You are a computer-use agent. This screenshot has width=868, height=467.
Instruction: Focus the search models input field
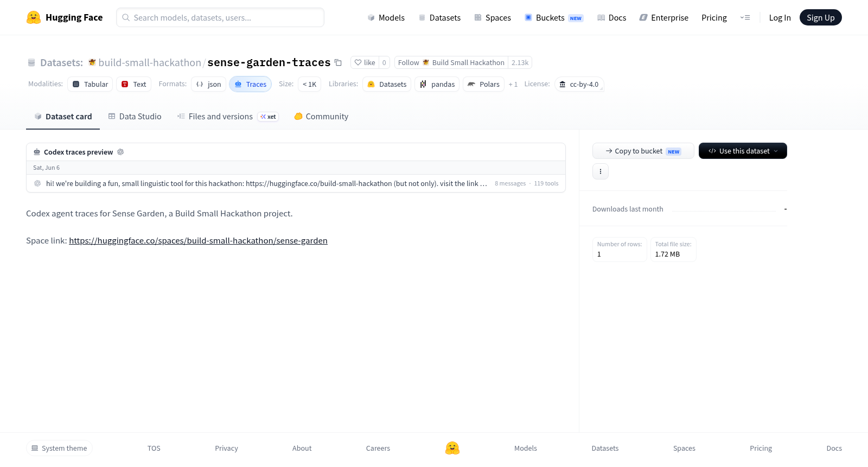[x=220, y=17]
